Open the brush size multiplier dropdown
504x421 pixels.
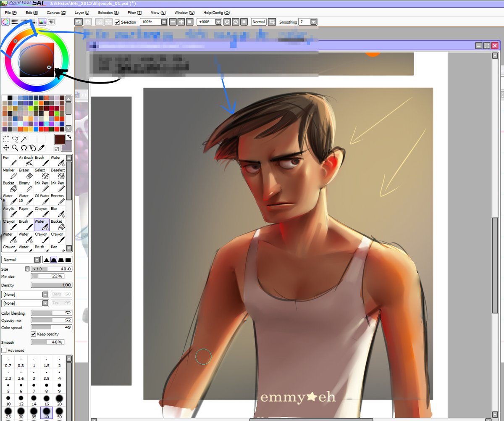[27, 269]
